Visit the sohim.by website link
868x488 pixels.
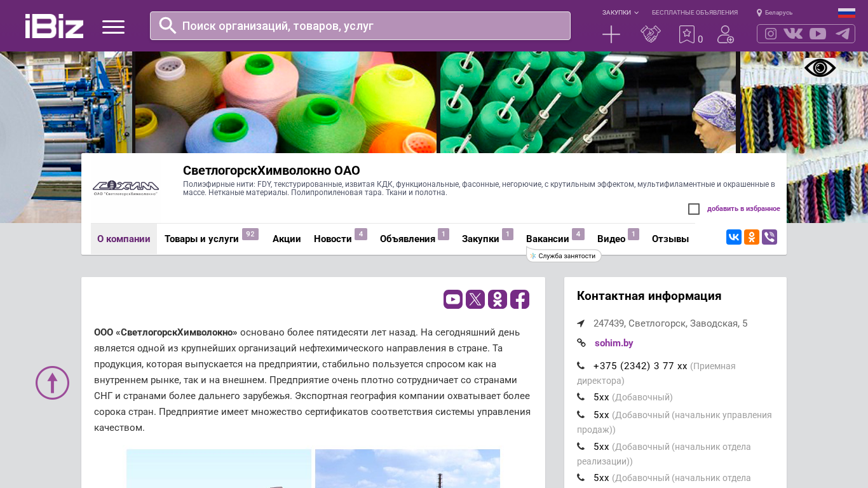pyautogui.click(x=614, y=343)
